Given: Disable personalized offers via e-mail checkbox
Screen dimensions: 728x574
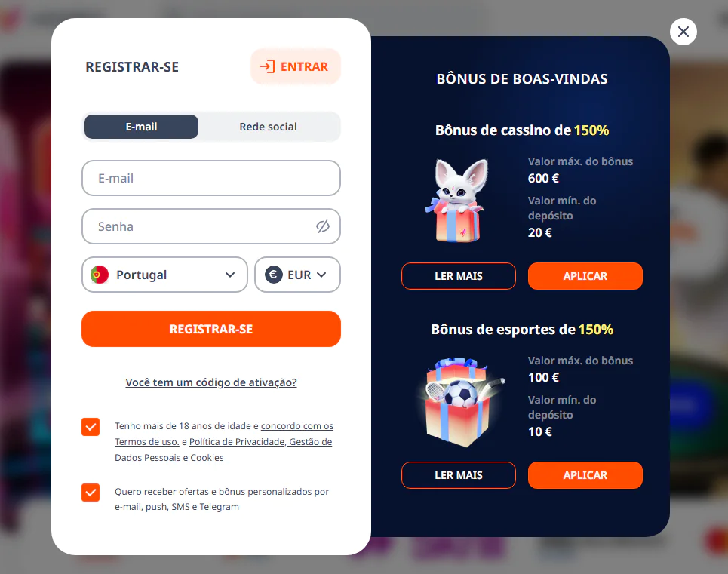Looking at the screenshot, I should pos(91,493).
